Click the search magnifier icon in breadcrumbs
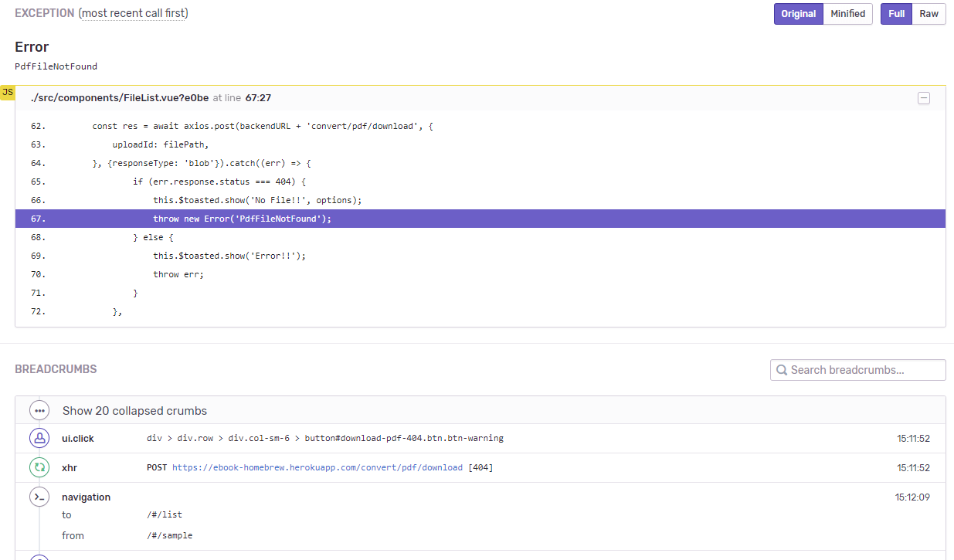Image resolution: width=954 pixels, height=560 pixels. (x=782, y=370)
